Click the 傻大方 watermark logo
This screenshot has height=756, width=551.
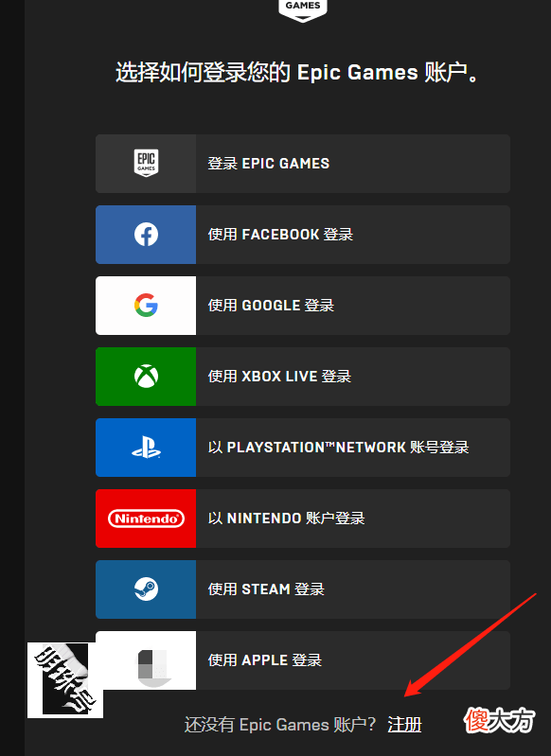pos(499,721)
